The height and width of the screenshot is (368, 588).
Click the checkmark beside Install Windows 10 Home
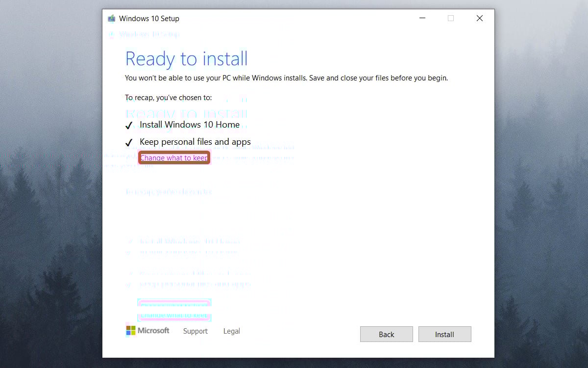click(129, 126)
